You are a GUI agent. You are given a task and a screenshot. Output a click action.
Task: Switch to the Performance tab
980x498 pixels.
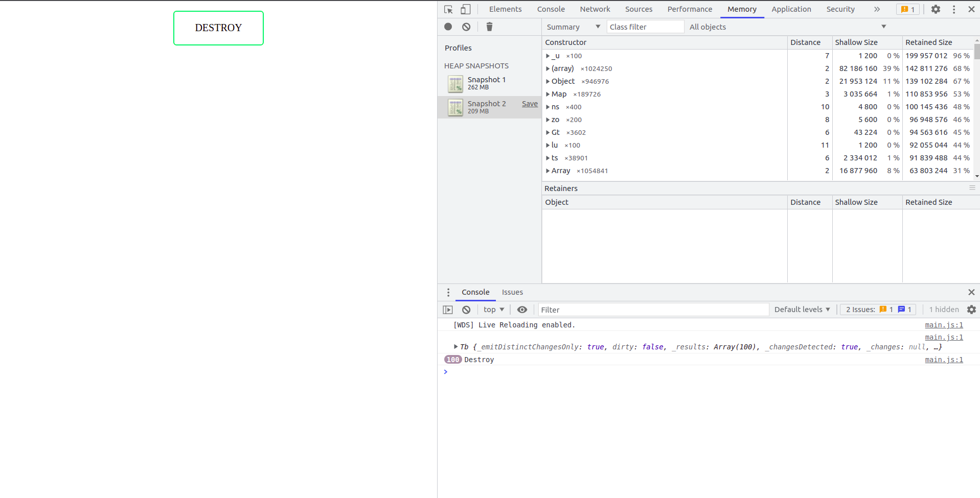(x=690, y=9)
